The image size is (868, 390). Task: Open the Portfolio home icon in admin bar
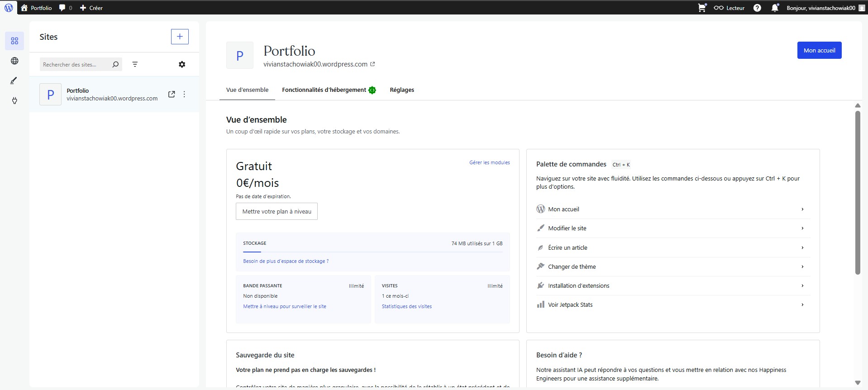[24, 8]
